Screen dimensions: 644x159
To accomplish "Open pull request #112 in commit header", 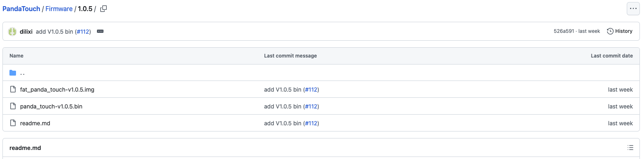I will (83, 31).
